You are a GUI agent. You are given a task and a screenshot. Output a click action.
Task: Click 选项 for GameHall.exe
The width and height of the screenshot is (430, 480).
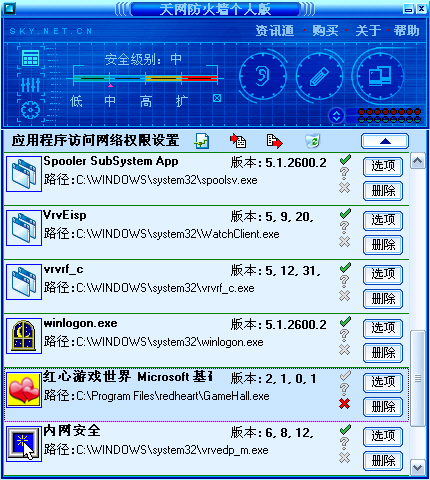coord(383,382)
